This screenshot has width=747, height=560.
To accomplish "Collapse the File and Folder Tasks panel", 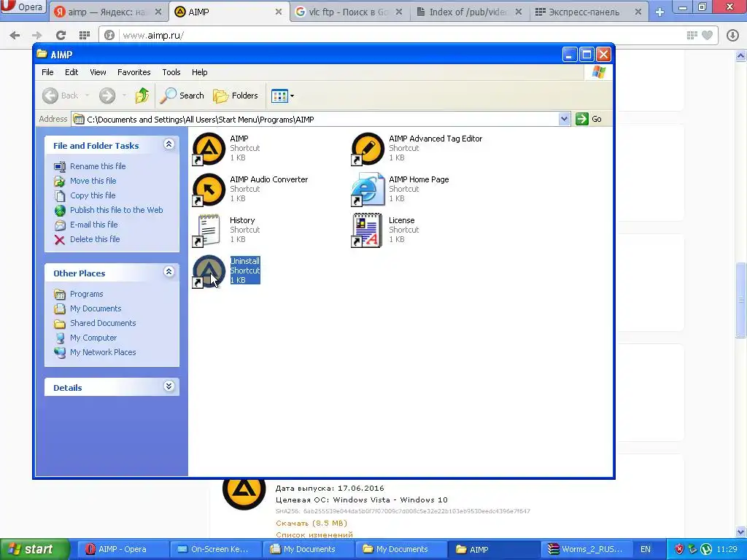I will [169, 144].
